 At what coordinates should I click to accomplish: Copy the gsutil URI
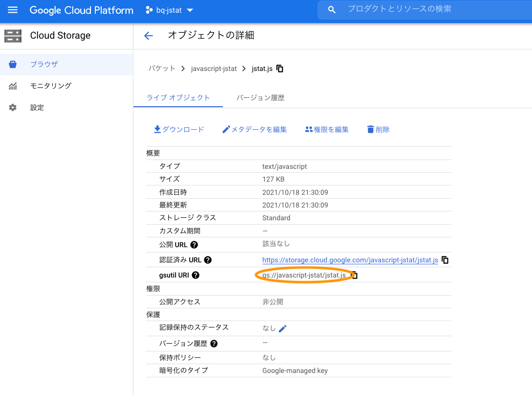click(x=354, y=275)
